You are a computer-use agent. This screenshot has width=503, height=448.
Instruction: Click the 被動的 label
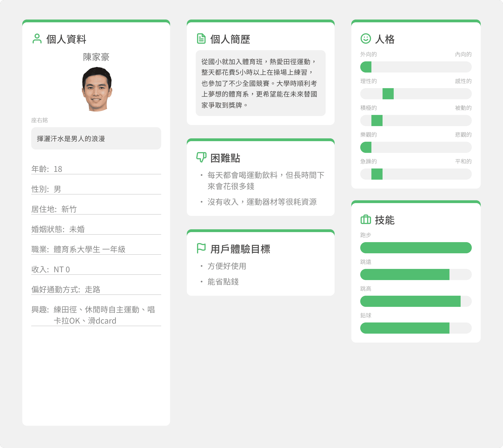[x=463, y=108]
